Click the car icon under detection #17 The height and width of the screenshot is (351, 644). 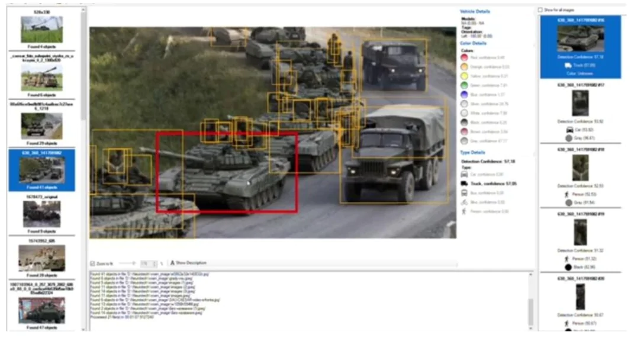[x=569, y=129]
